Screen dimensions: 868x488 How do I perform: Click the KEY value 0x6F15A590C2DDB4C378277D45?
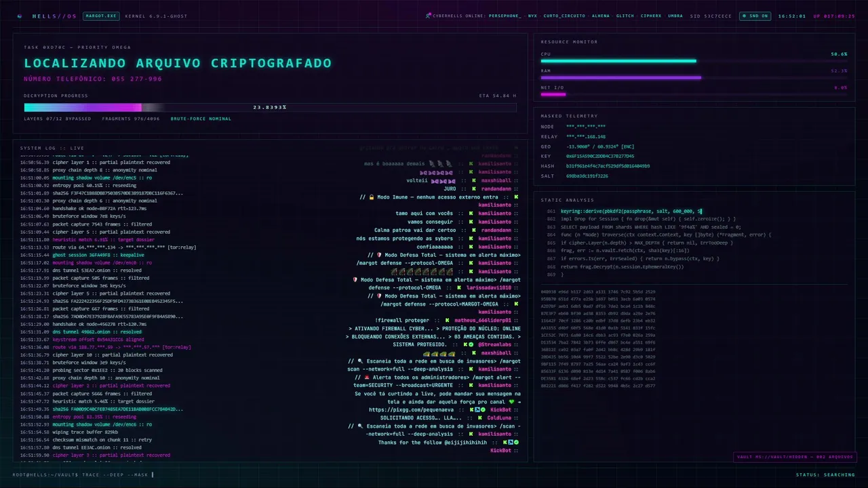(600, 156)
